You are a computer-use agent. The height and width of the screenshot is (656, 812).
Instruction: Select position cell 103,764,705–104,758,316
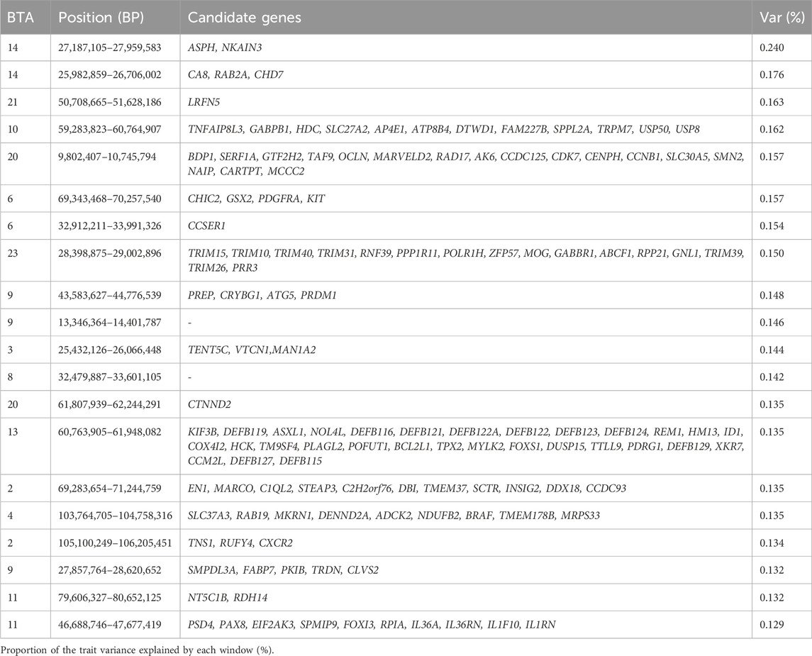[x=115, y=516]
